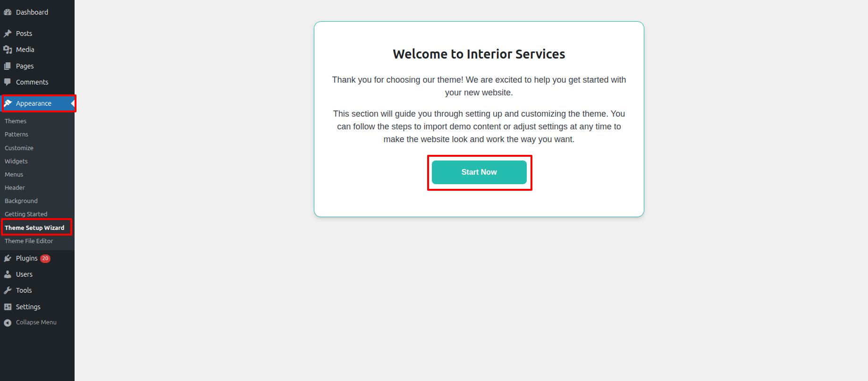The image size is (868, 381).
Task: Click the Pages stacked-sheets icon
Action: point(8,66)
